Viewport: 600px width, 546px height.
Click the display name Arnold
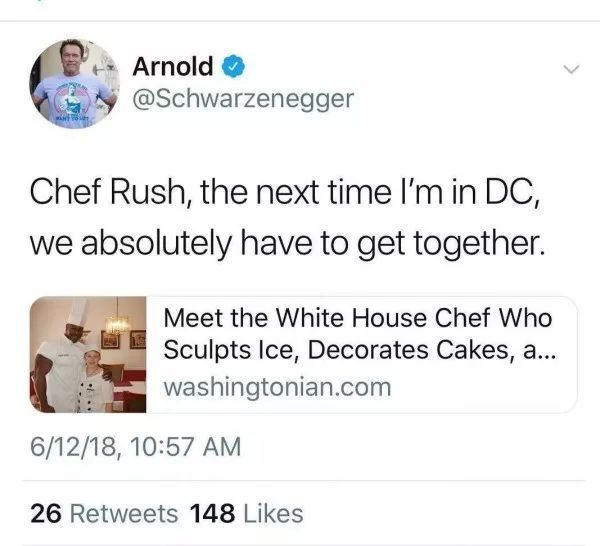(172, 67)
